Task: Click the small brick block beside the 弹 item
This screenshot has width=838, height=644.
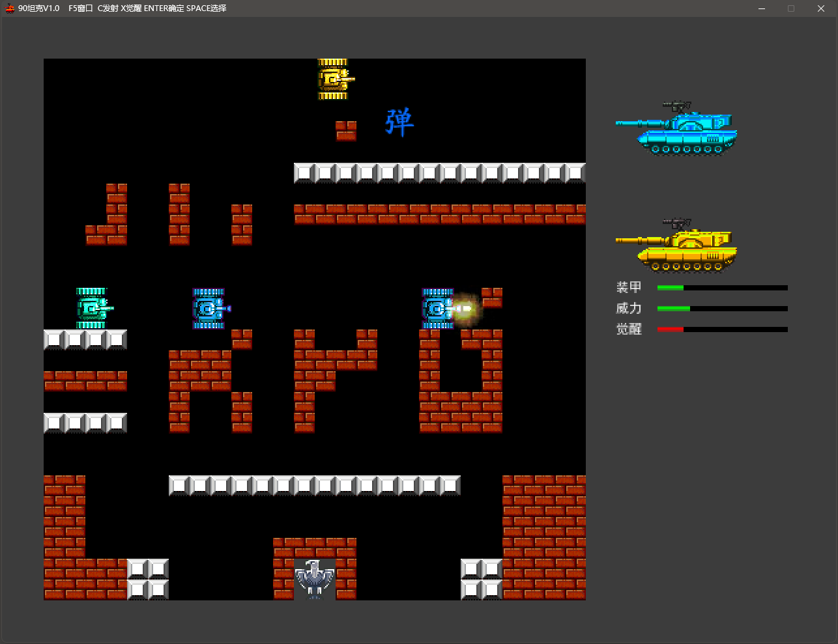Action: click(x=346, y=131)
